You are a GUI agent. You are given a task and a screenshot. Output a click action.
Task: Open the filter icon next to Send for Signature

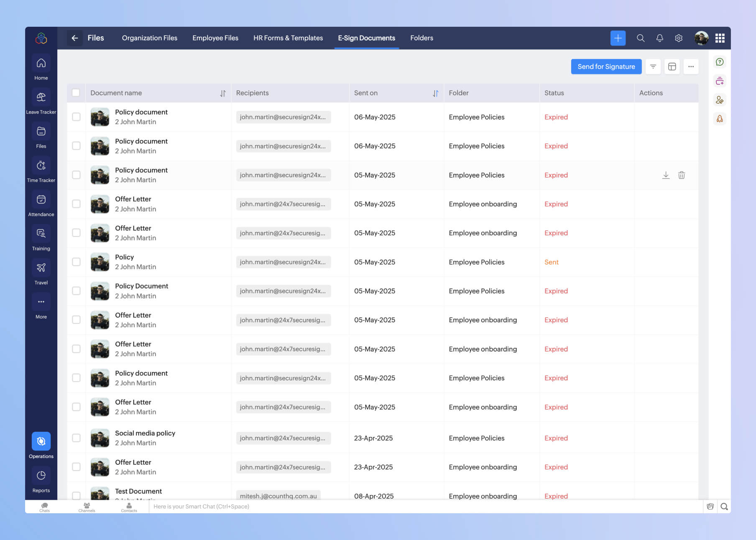[653, 66]
